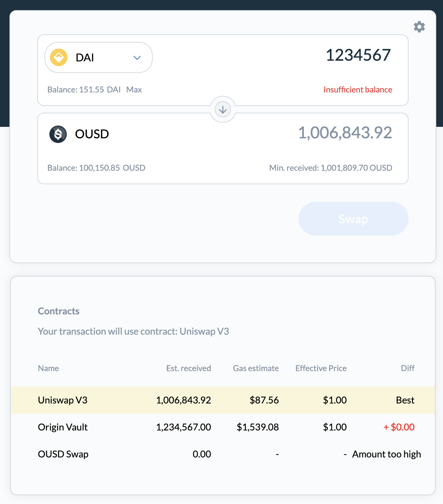Expand the token list via the chevron

pos(137,58)
